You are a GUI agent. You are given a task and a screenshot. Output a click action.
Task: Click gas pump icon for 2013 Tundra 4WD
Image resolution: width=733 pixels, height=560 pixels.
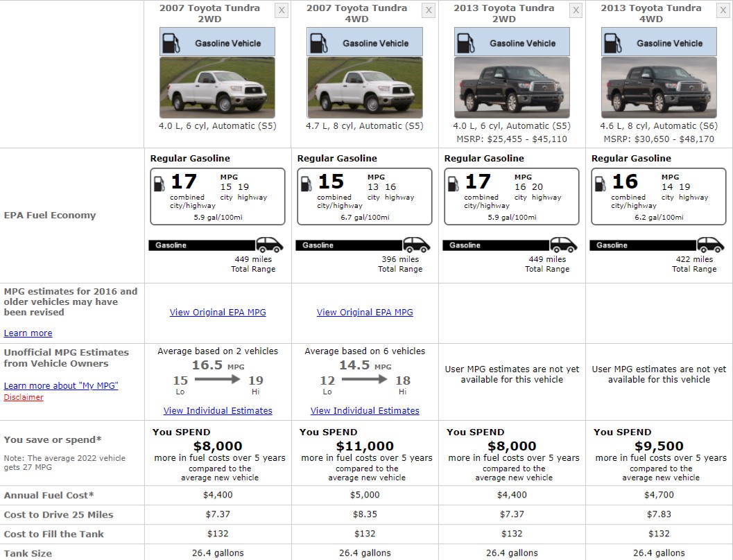[x=612, y=43]
